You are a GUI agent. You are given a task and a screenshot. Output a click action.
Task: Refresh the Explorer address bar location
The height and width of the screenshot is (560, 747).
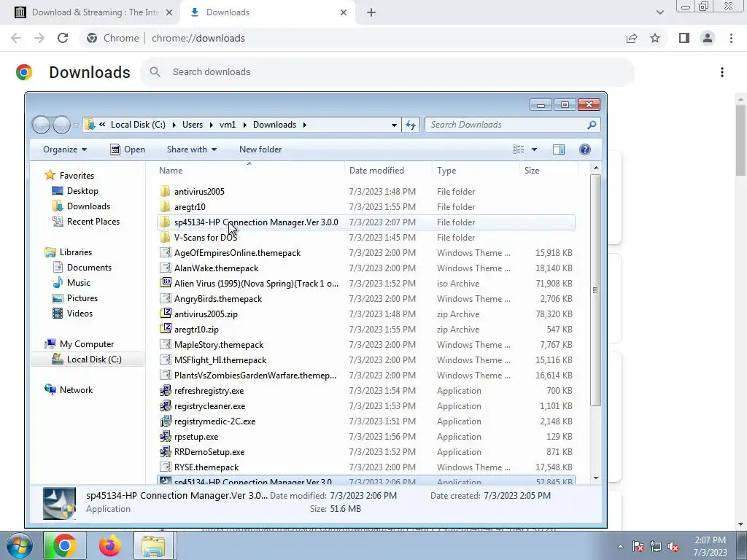tap(411, 125)
